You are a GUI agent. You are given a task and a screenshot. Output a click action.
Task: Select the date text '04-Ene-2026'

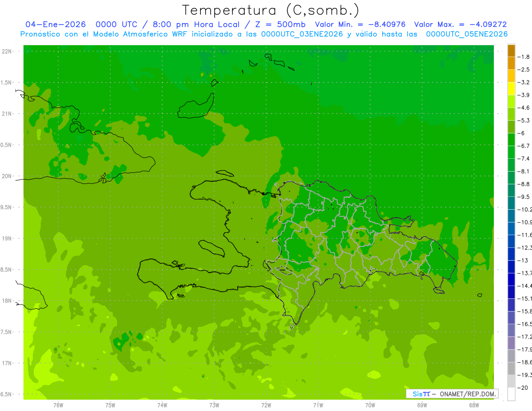tap(55, 24)
